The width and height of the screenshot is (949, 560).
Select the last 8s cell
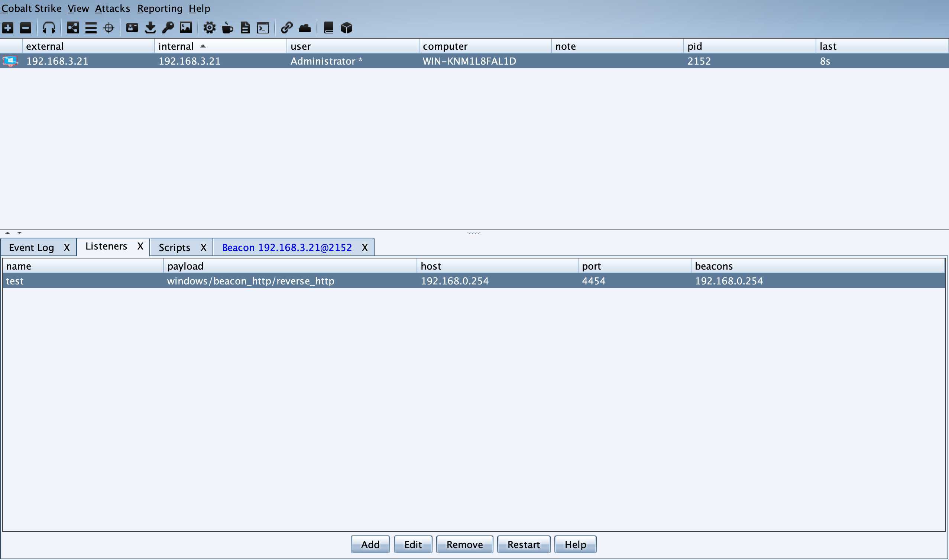pyautogui.click(x=882, y=61)
